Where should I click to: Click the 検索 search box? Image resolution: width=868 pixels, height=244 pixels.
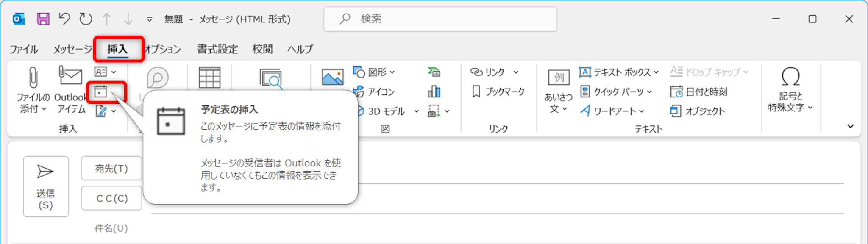[440, 19]
